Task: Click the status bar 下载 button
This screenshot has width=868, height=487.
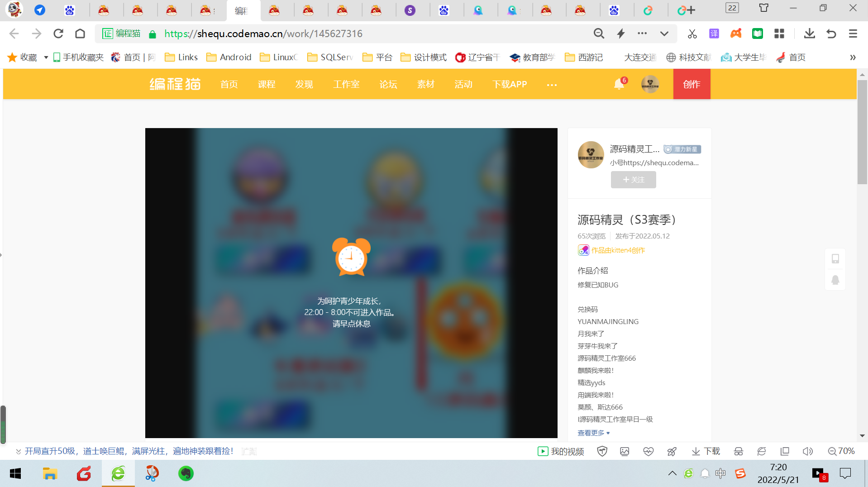Action: click(x=706, y=451)
